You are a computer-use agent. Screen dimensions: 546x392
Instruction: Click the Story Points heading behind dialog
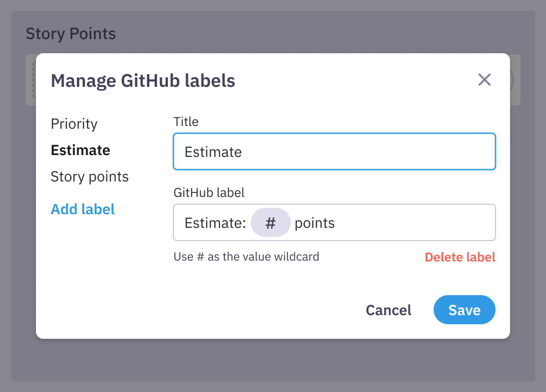[x=71, y=34]
